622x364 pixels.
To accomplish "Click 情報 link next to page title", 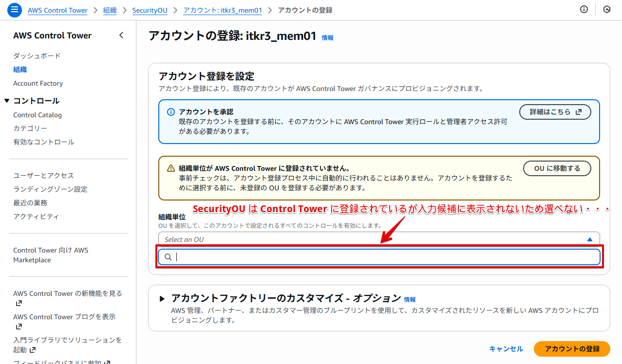I will 328,37.
